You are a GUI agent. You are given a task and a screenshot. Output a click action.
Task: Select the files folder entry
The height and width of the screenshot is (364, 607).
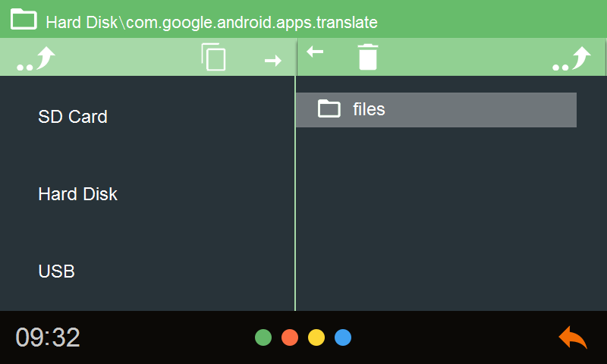pyautogui.click(x=436, y=109)
